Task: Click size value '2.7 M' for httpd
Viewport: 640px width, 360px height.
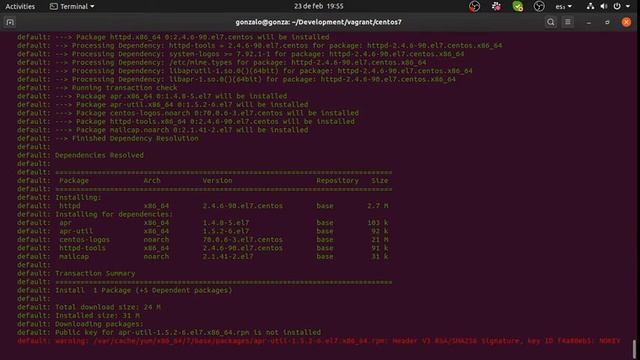Action: 378,206
